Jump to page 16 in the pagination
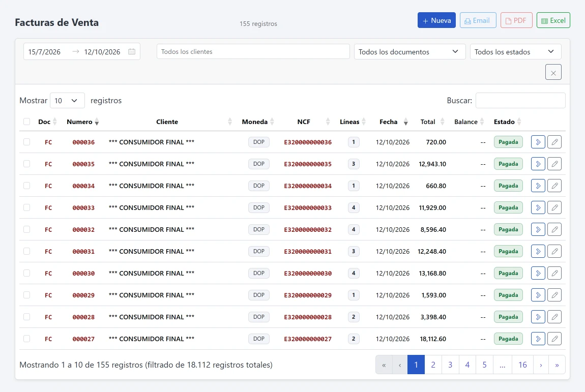The height and width of the screenshot is (392, 585). click(522, 365)
